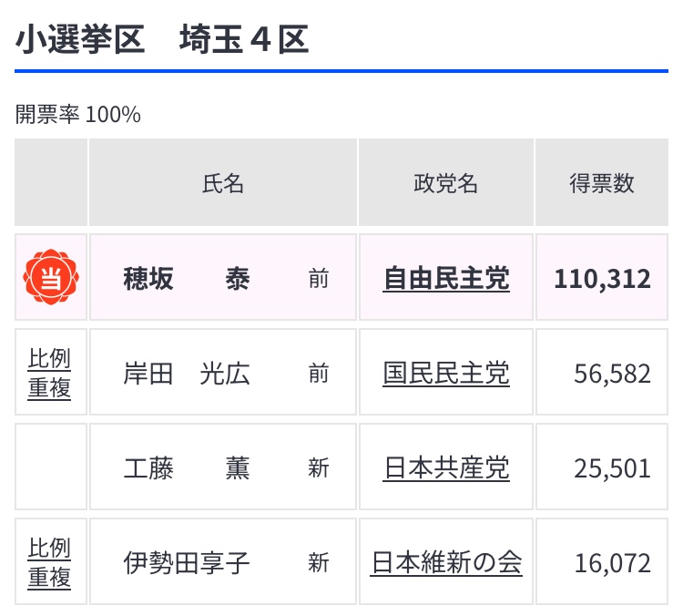Click the 得票数 column header
683x616 pixels.
[x=602, y=183]
